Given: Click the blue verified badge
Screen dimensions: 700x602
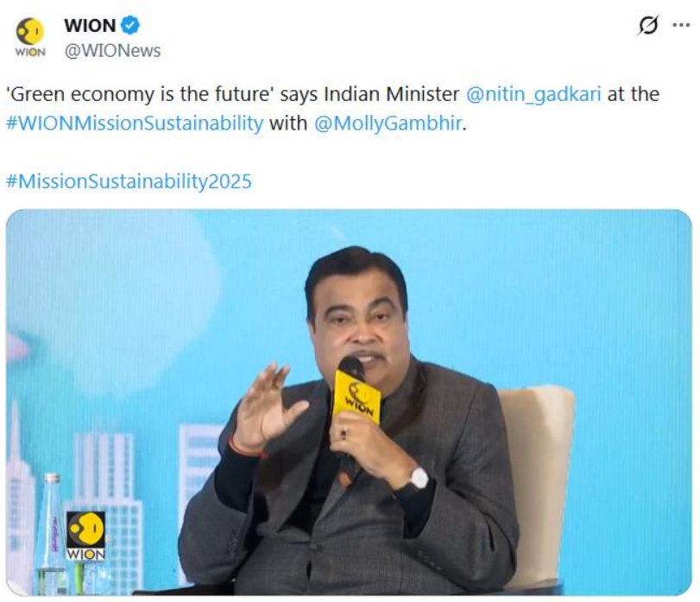Looking at the screenshot, I should (x=130, y=25).
